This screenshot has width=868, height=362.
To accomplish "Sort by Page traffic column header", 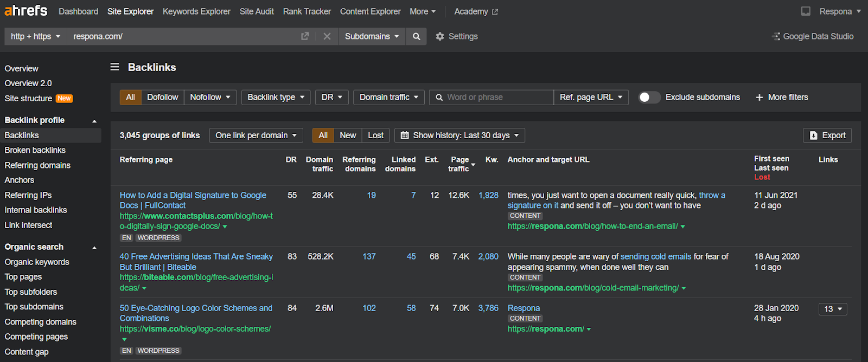I will click(460, 164).
